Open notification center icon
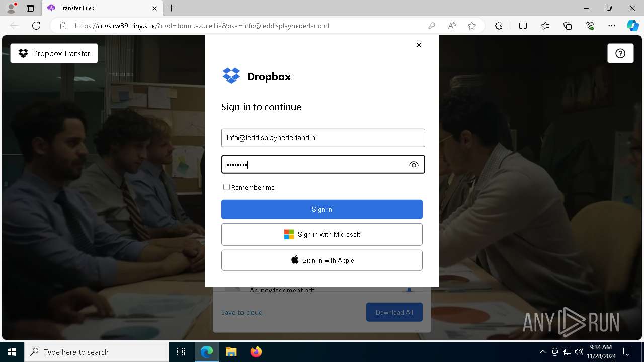Screen dimensions: 644x362 pos(628,352)
